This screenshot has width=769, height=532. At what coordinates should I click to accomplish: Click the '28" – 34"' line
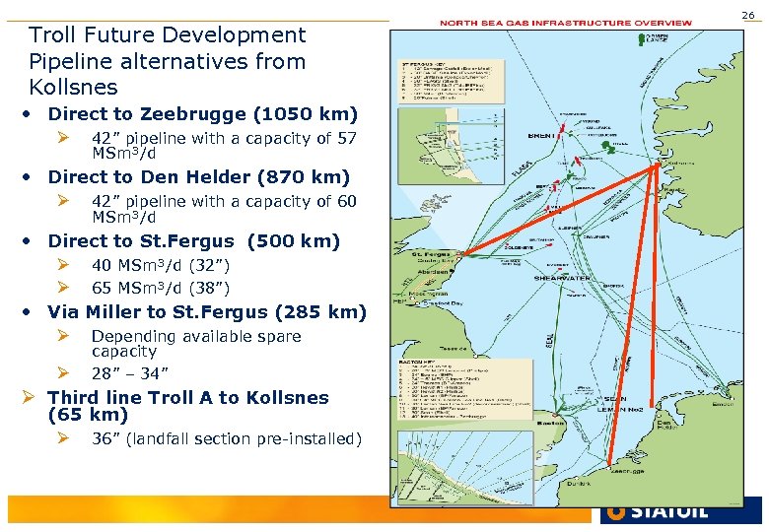[129, 373]
